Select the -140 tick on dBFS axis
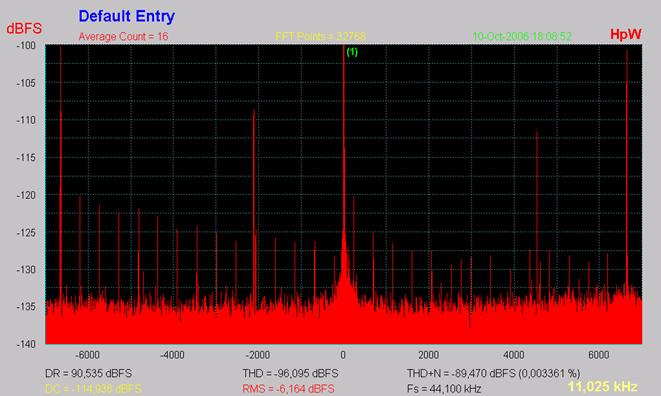 tap(26, 345)
